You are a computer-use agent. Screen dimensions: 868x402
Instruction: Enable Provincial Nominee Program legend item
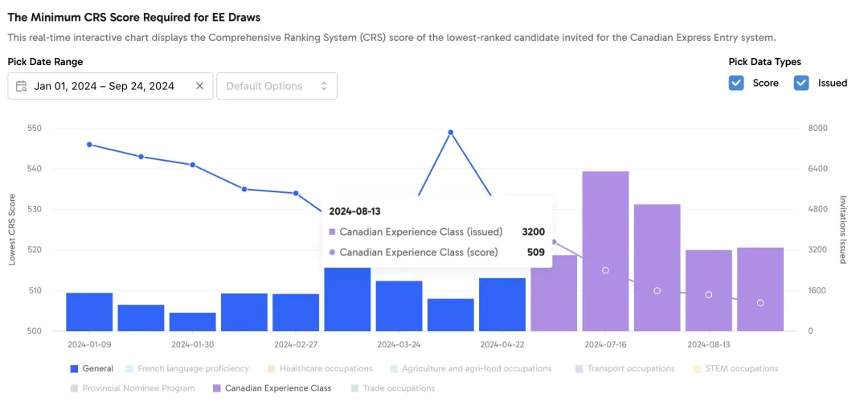[75, 388]
